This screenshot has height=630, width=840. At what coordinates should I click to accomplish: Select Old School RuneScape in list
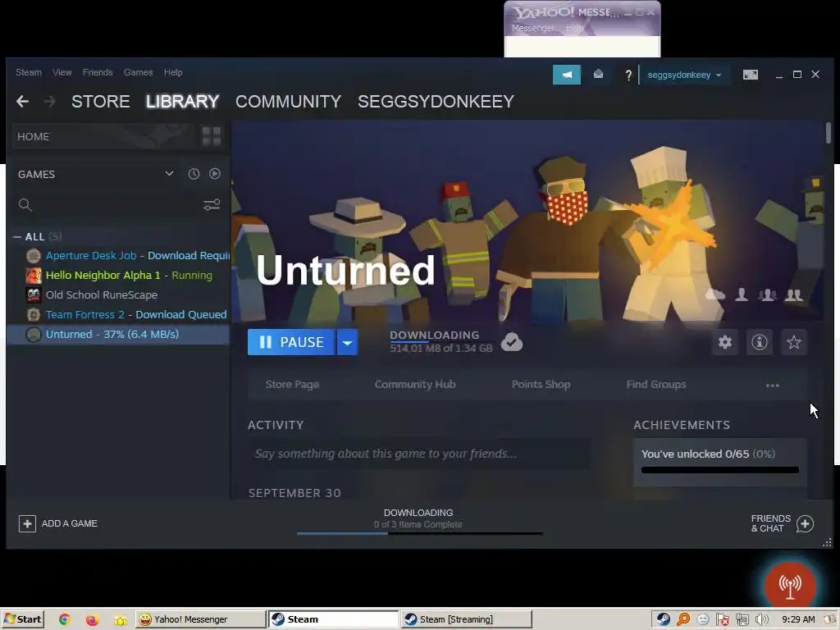tap(118, 294)
